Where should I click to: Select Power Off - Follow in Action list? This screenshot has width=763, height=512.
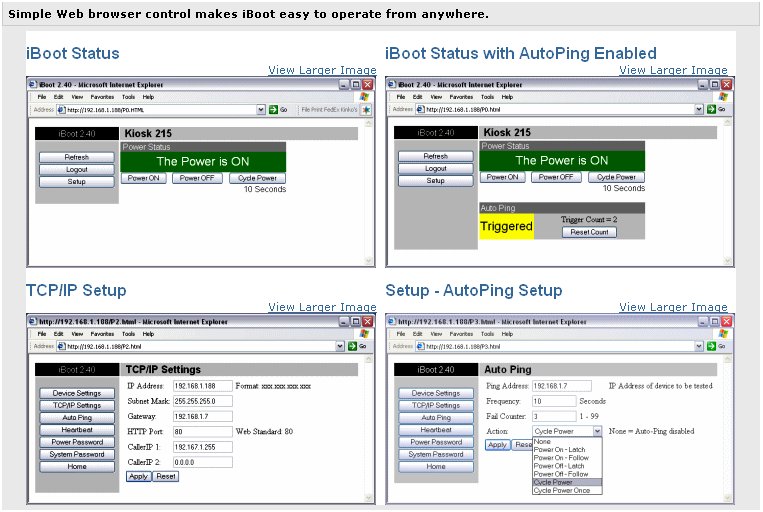[x=567, y=474]
